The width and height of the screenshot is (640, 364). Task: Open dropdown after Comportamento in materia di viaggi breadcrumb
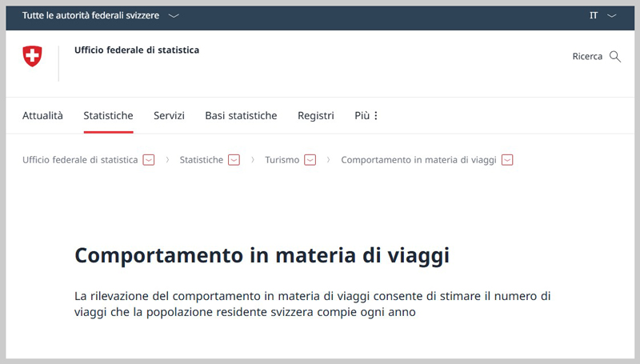[506, 160]
